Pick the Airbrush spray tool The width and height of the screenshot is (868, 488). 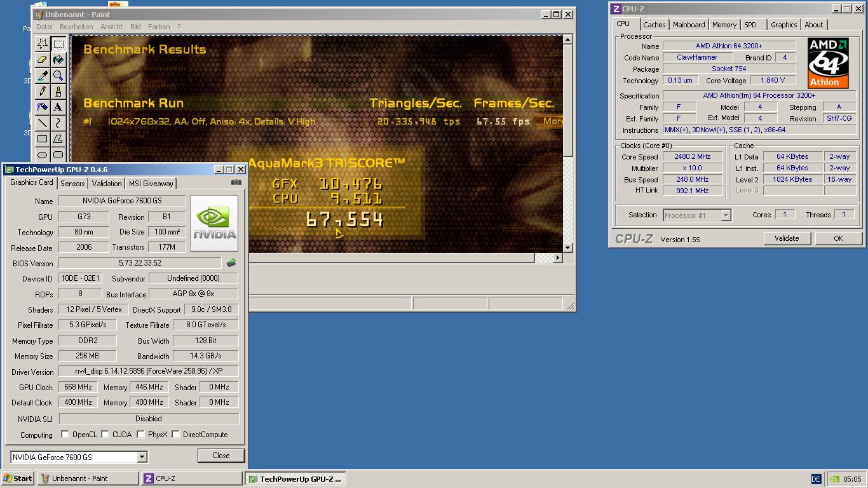(42, 107)
